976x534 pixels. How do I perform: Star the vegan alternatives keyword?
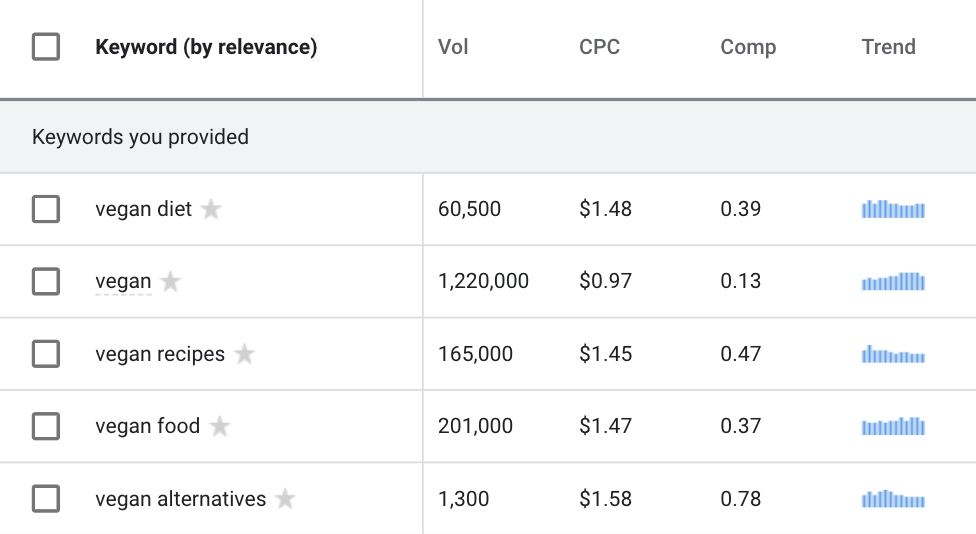pyautogui.click(x=285, y=499)
